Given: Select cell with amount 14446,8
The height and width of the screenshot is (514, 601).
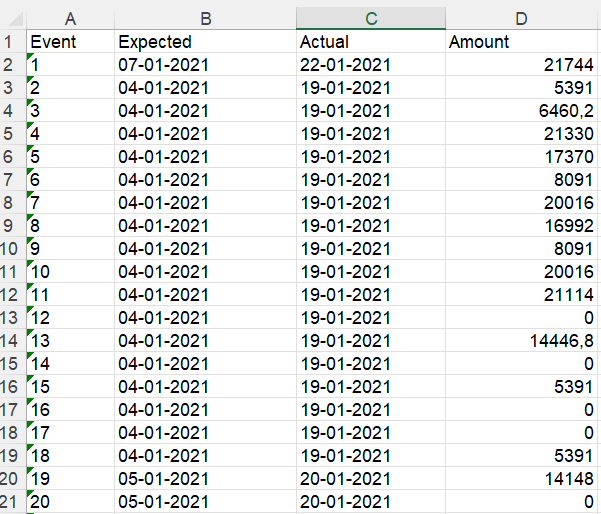Looking at the screenshot, I should coord(521,340).
